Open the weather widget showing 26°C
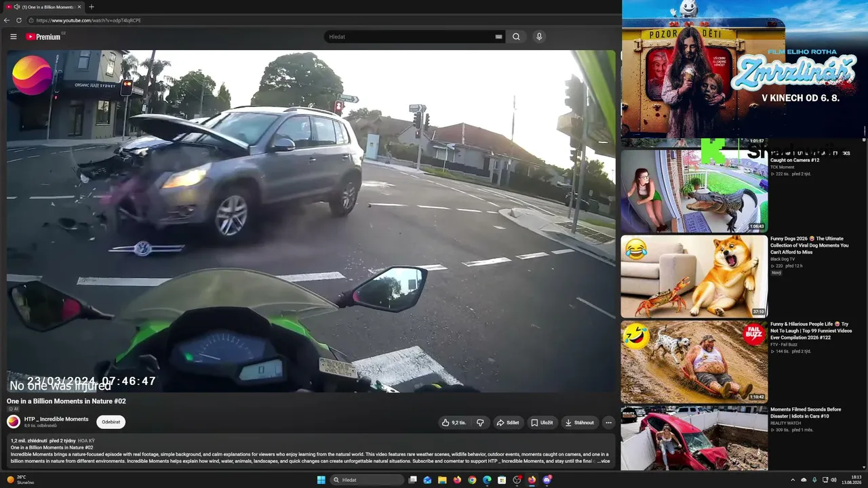This screenshot has height=488, width=868. 20,480
